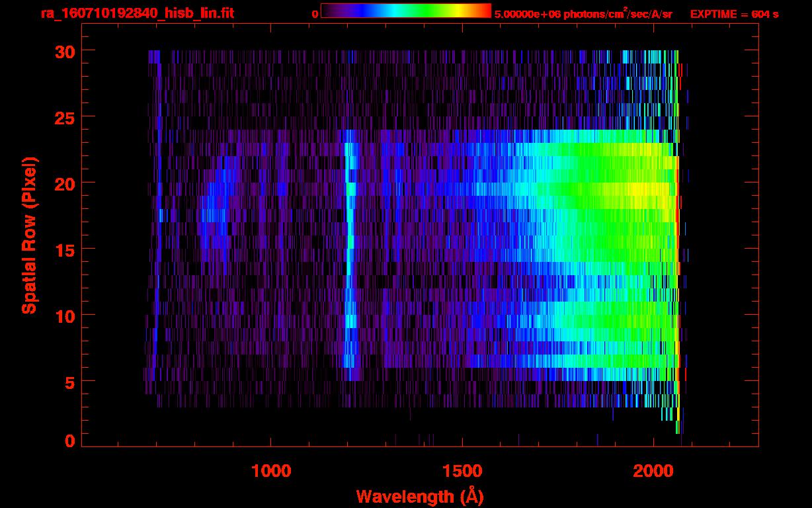Click the Spatial Row (Pixel) axis label
Image resolution: width=812 pixels, height=508 pixels.
(29, 235)
